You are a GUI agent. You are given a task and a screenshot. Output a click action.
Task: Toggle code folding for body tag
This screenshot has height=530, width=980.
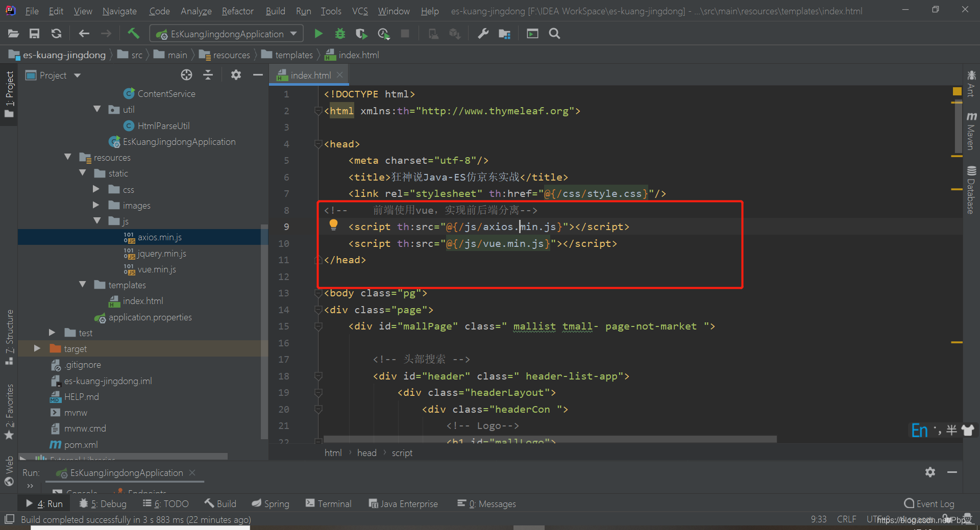318,293
